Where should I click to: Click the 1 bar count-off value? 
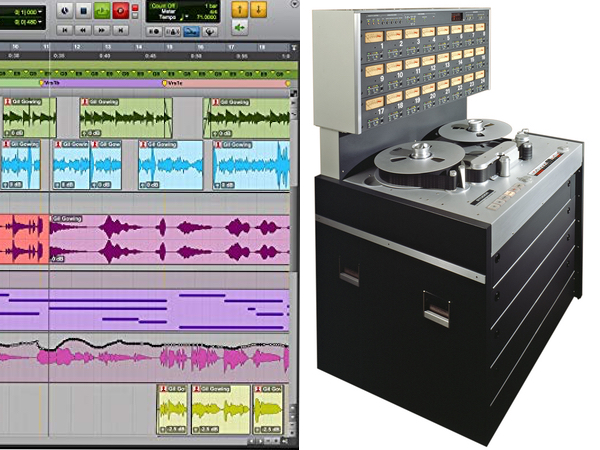coord(211,6)
